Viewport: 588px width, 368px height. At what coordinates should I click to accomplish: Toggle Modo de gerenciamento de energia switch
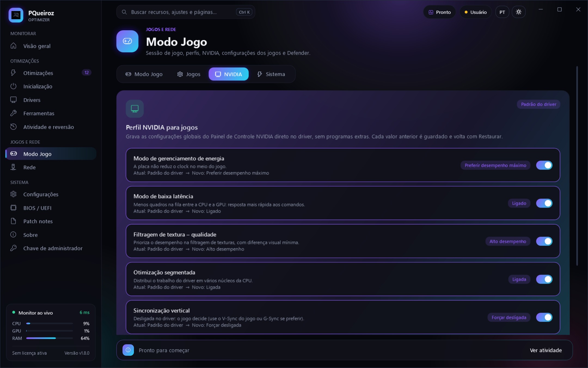544,165
